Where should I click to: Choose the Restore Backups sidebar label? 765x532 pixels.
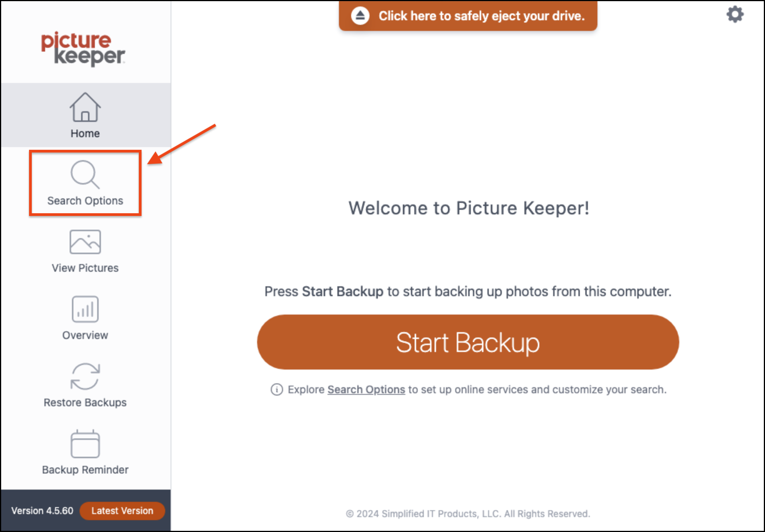(85, 402)
